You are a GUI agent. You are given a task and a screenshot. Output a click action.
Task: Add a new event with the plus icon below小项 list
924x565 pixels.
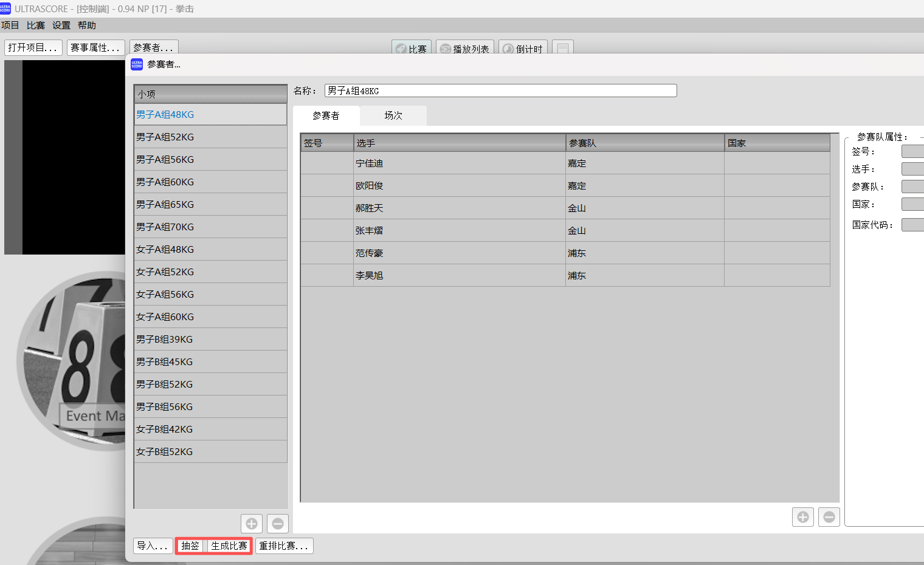pyautogui.click(x=252, y=523)
